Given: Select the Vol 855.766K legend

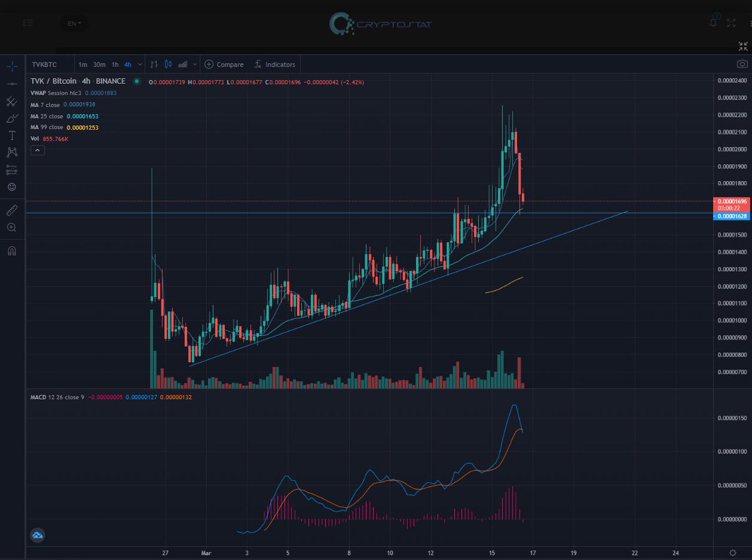Looking at the screenshot, I should pos(50,139).
